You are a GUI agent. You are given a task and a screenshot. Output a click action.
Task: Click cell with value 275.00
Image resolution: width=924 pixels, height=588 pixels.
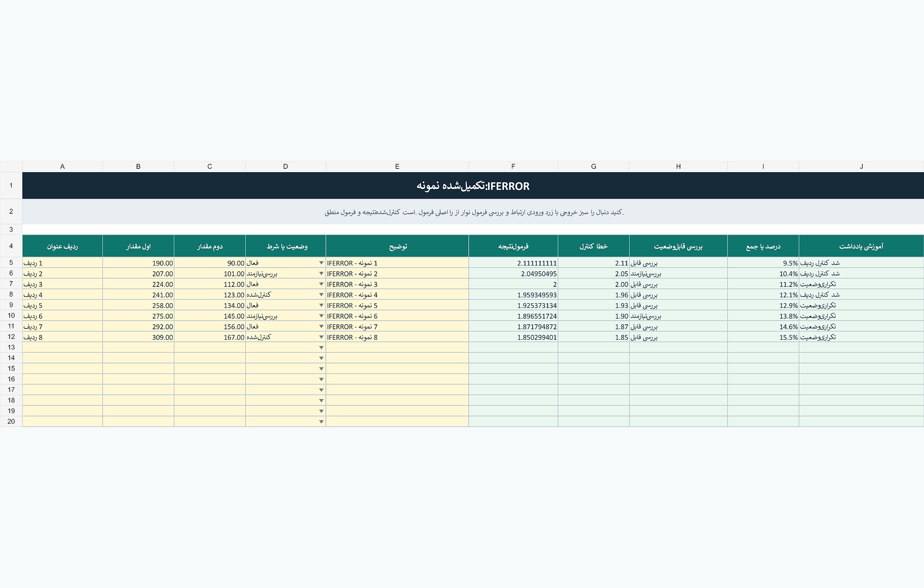(x=138, y=316)
